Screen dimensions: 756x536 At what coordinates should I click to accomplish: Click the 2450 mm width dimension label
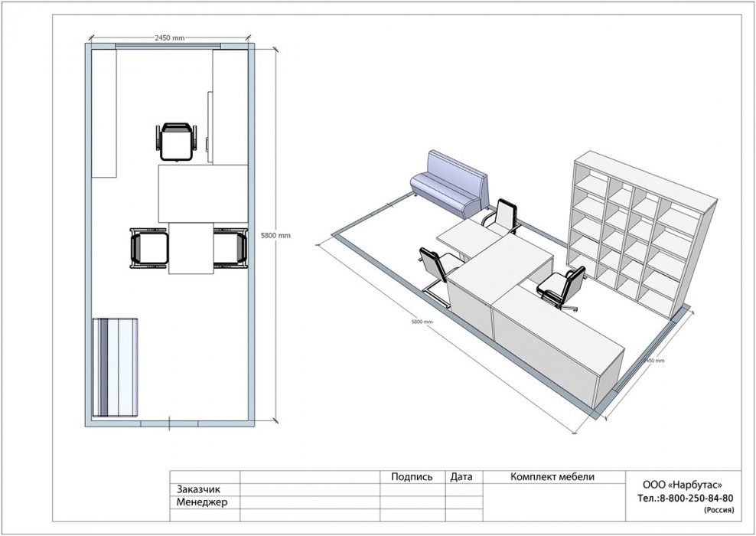tap(169, 38)
